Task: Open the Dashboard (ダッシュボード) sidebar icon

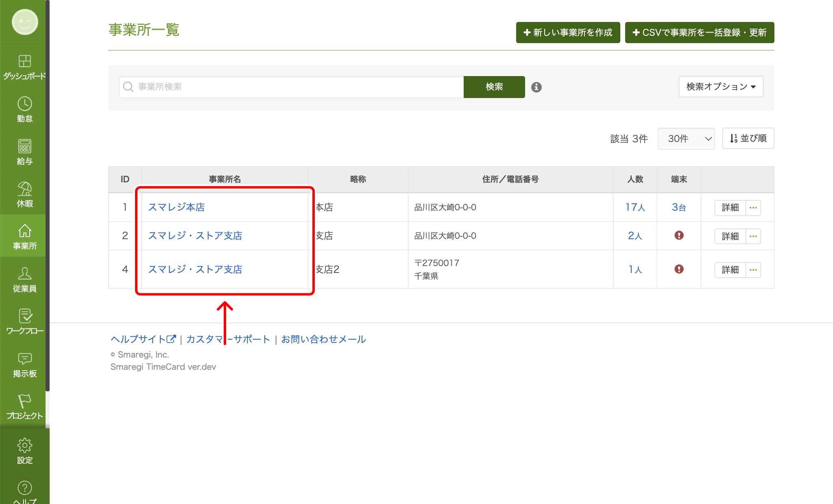Action: point(24,61)
